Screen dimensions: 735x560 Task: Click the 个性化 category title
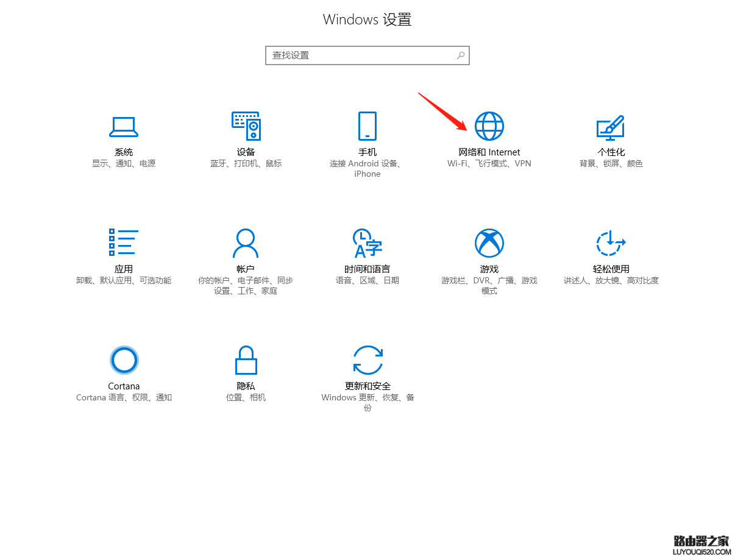tap(611, 152)
